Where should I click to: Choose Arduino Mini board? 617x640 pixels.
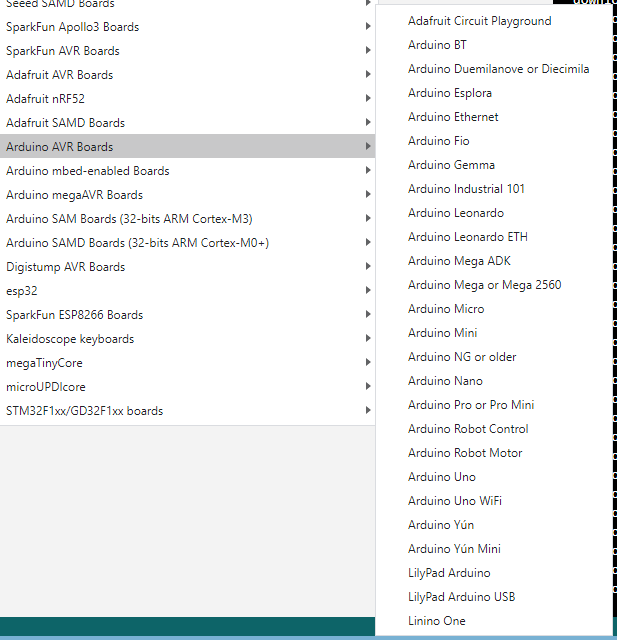click(x=494, y=333)
